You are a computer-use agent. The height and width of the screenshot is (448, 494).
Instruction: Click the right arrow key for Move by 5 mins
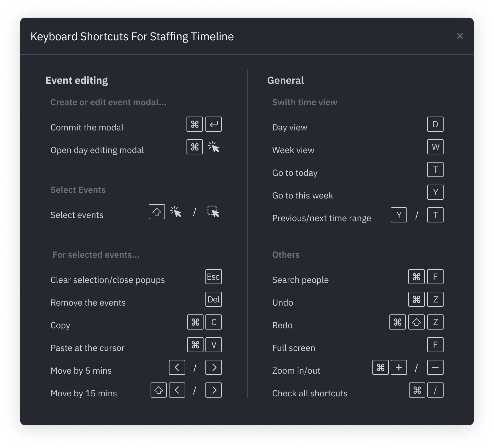[x=214, y=367]
